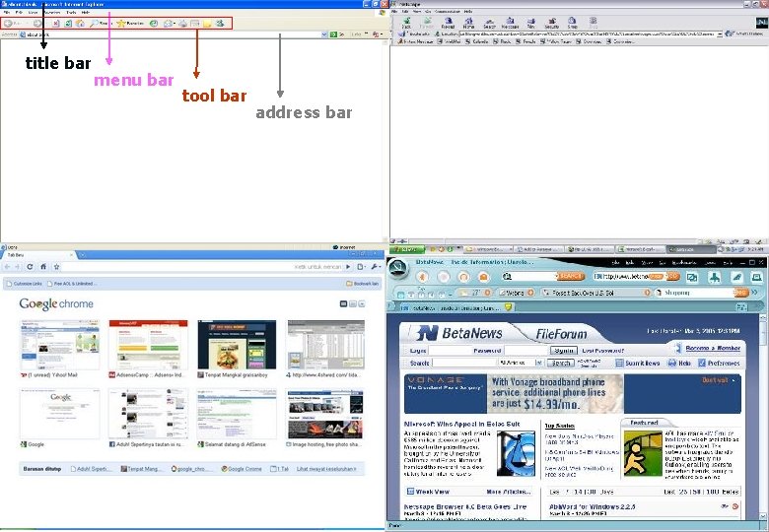Click the Signin button on BetaNews
The width and height of the screenshot is (769, 532).
click(x=563, y=351)
